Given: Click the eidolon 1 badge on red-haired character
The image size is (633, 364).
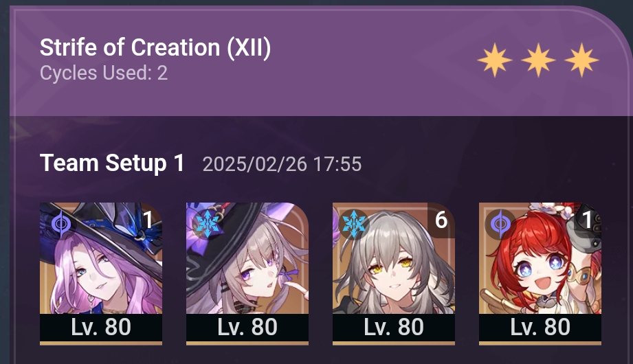Looking at the screenshot, I should pos(588,220).
